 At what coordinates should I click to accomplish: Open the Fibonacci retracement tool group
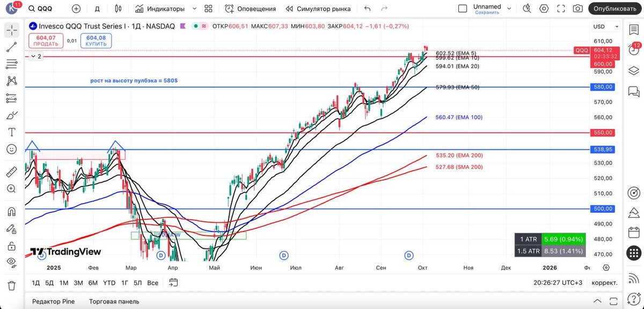(x=11, y=64)
